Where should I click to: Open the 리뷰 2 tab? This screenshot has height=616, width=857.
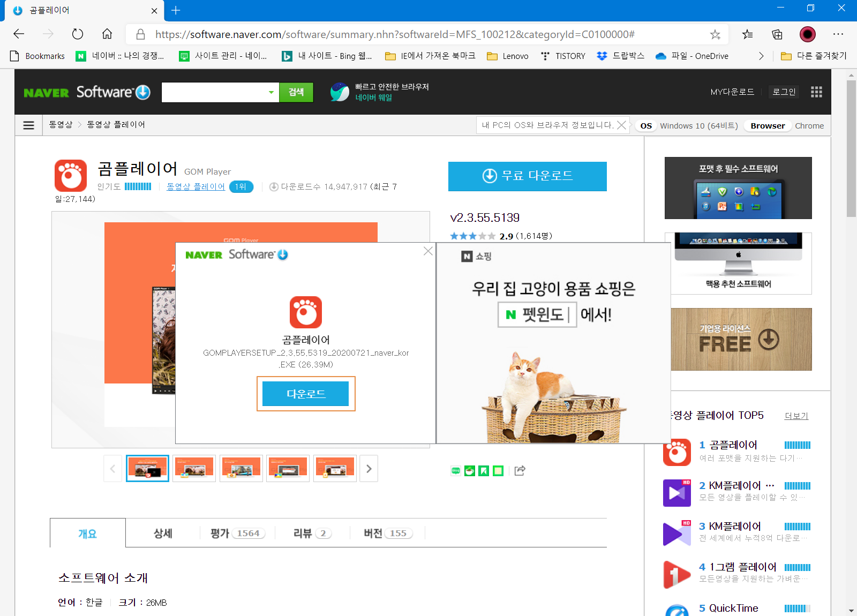click(x=312, y=534)
